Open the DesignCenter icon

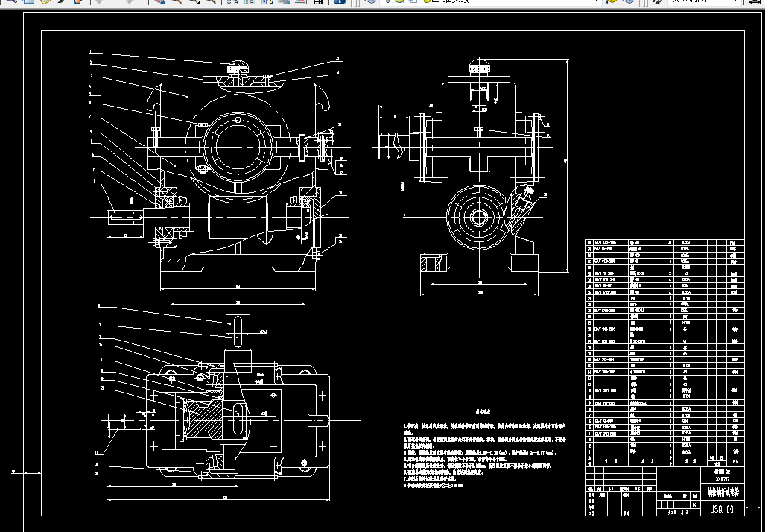[x=250, y=1]
